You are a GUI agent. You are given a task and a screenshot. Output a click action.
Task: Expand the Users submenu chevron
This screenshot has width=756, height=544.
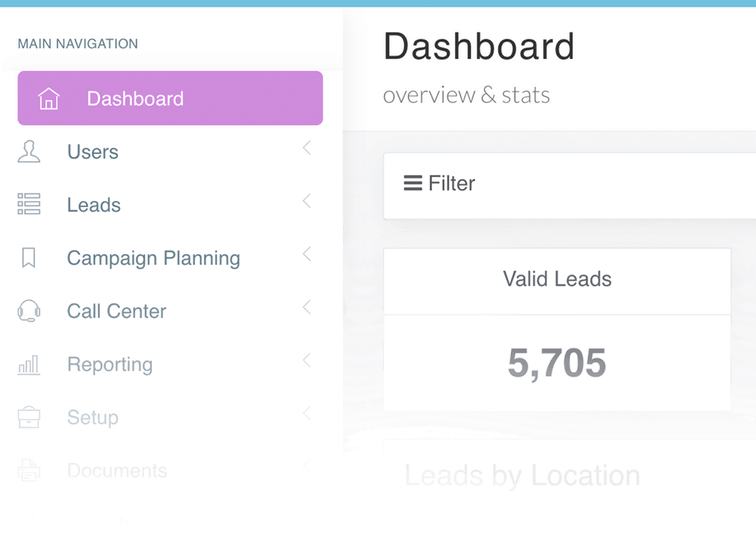tap(307, 148)
